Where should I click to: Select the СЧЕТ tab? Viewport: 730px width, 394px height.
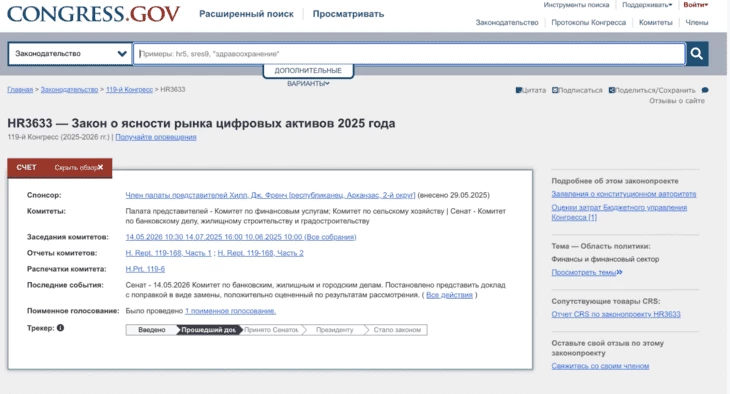(27, 167)
